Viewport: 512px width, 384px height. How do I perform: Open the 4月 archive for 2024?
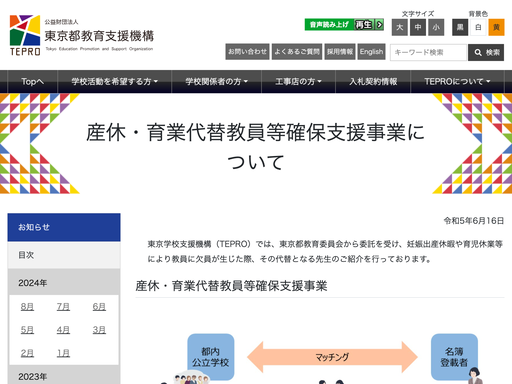[63, 330]
